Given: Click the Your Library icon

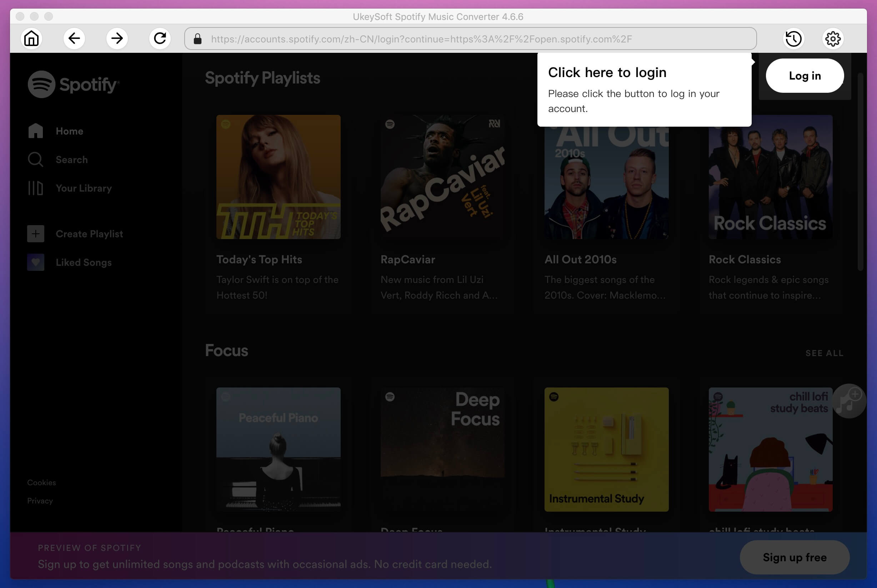Looking at the screenshot, I should pos(35,188).
